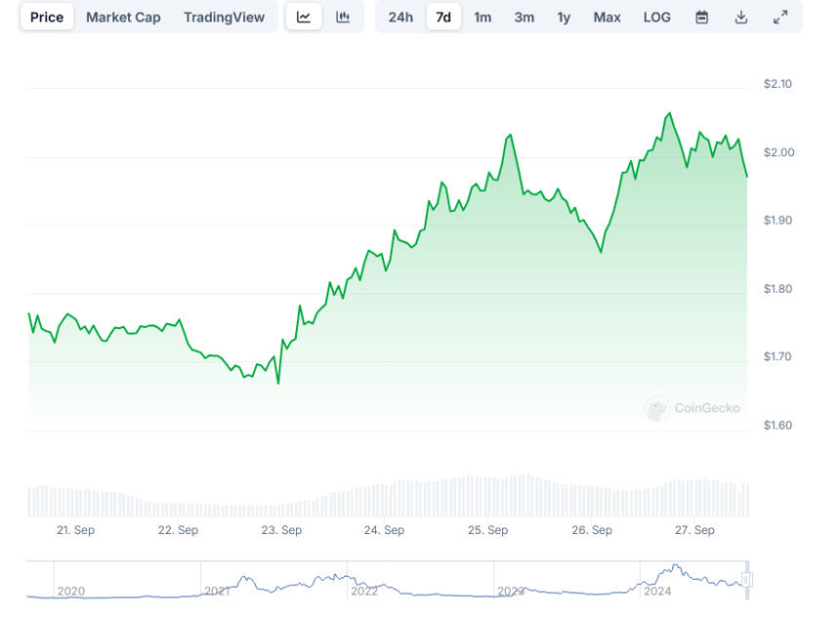Select the 24h time range
Viewport: 840px width, 617px height.
[x=400, y=17]
